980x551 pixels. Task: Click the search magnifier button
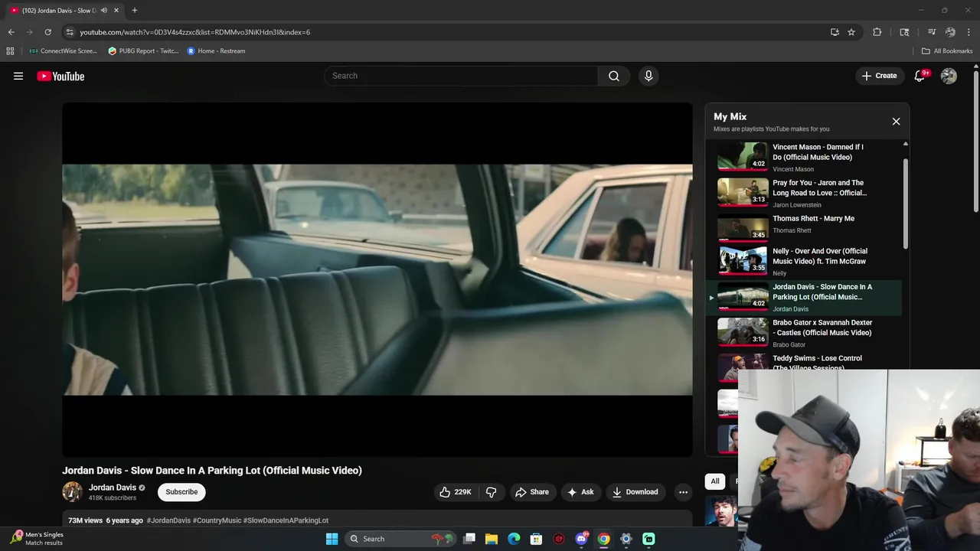pos(614,76)
